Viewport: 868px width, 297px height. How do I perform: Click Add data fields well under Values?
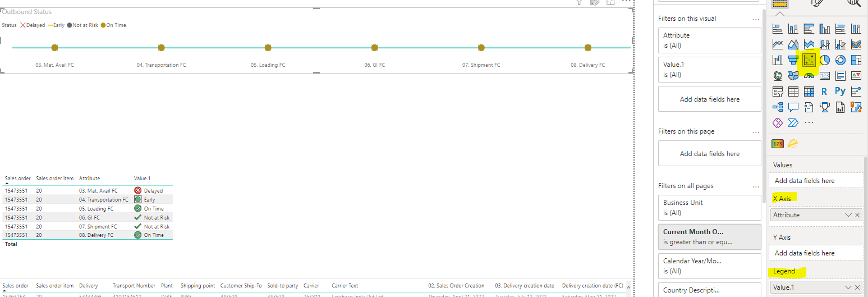tap(816, 181)
